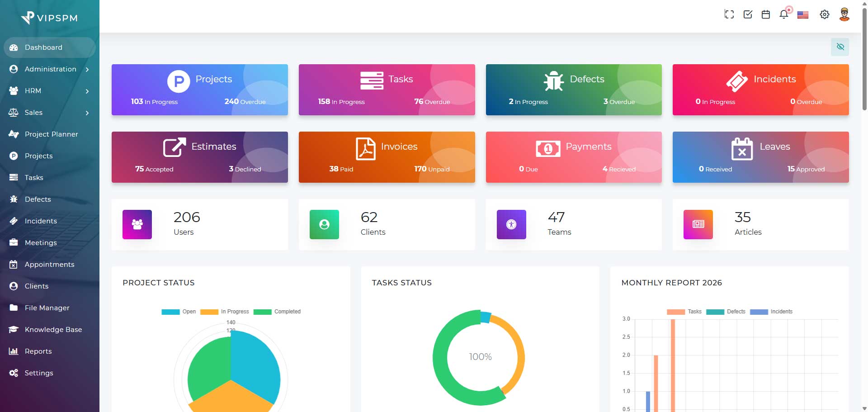This screenshot has height=412, width=868.
Task: Click the 35 Articles count
Action: click(743, 218)
